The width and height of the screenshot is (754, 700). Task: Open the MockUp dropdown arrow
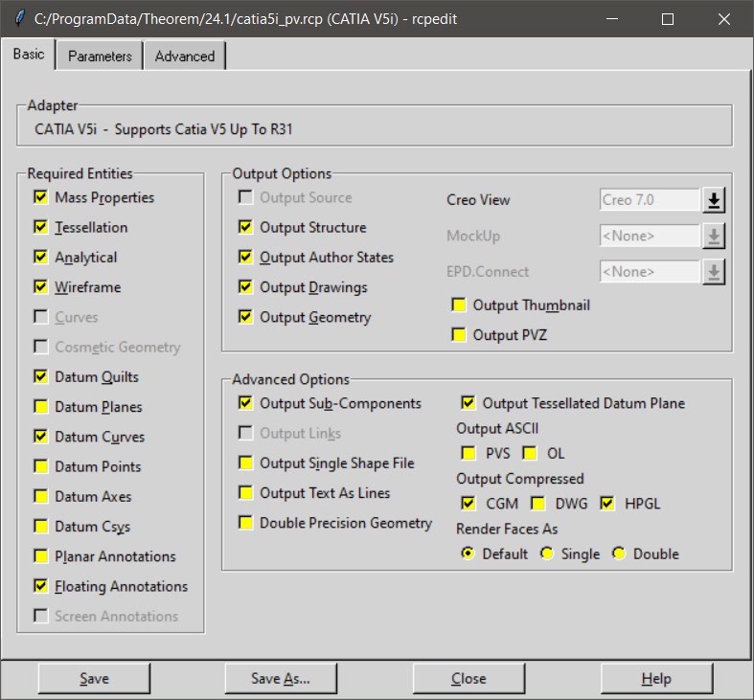click(714, 237)
